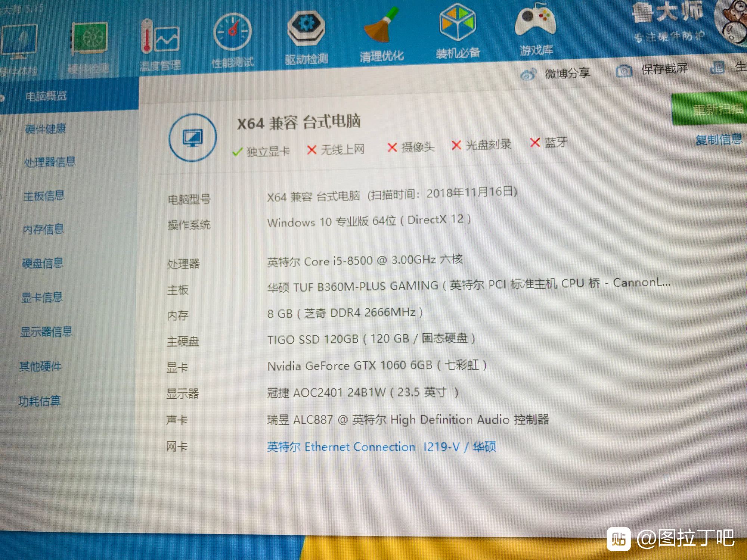Click the Nvidia GeForce GTX 1060 6GB value

[x=377, y=365]
